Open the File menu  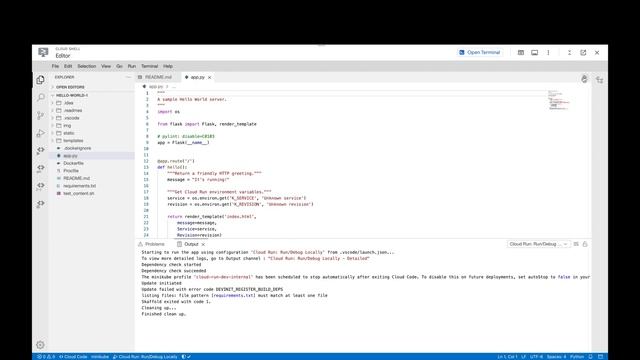[55, 66]
